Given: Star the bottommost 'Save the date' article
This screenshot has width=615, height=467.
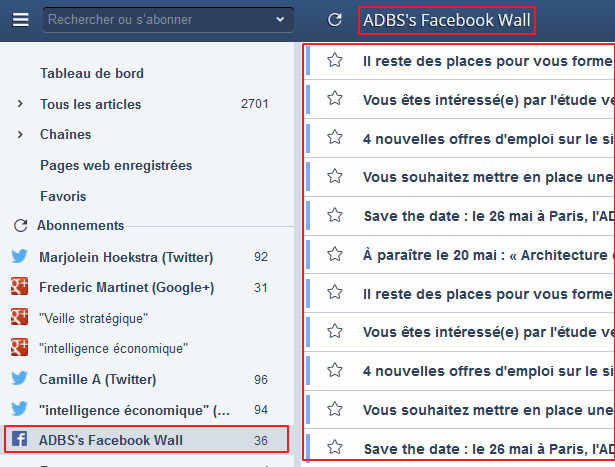Looking at the screenshot, I should tap(335, 447).
